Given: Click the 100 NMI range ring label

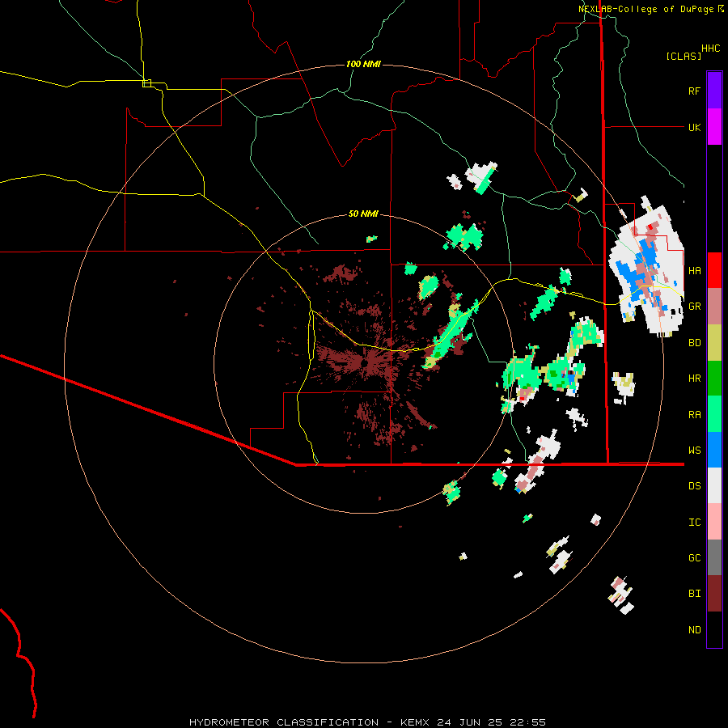Looking at the screenshot, I should point(363,64).
